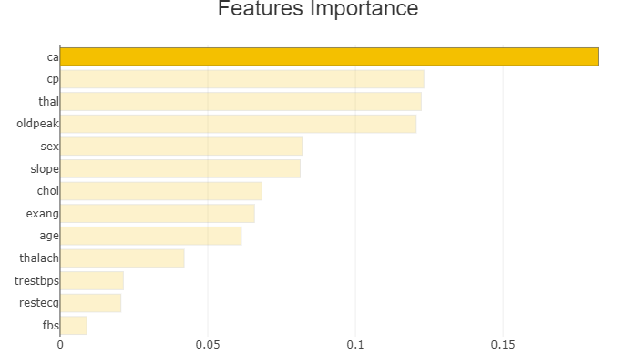Viewport: 636px width, 364px height.
Task: Select the 'restecg' importance bar
Action: [x=90, y=303]
